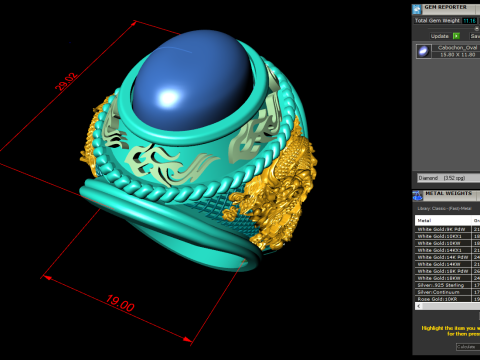Click the 19.00 dimension label
Screen dimensions: 480x360
tap(120, 303)
